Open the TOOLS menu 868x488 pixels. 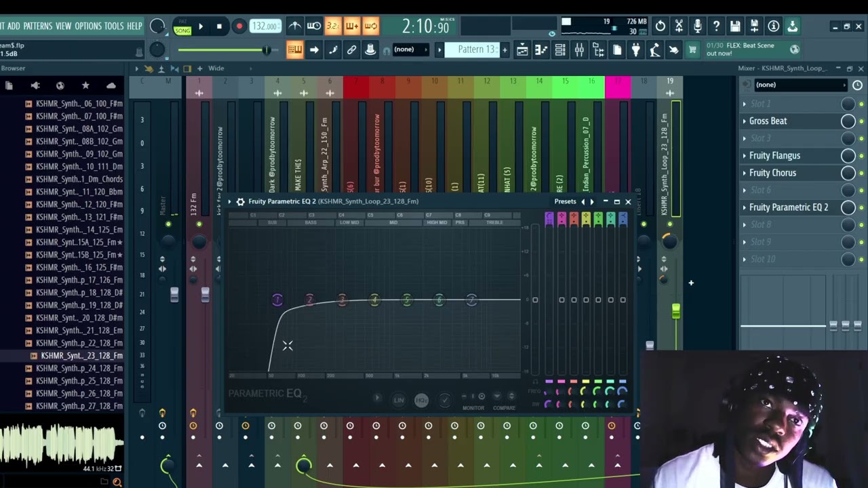pyautogui.click(x=114, y=26)
